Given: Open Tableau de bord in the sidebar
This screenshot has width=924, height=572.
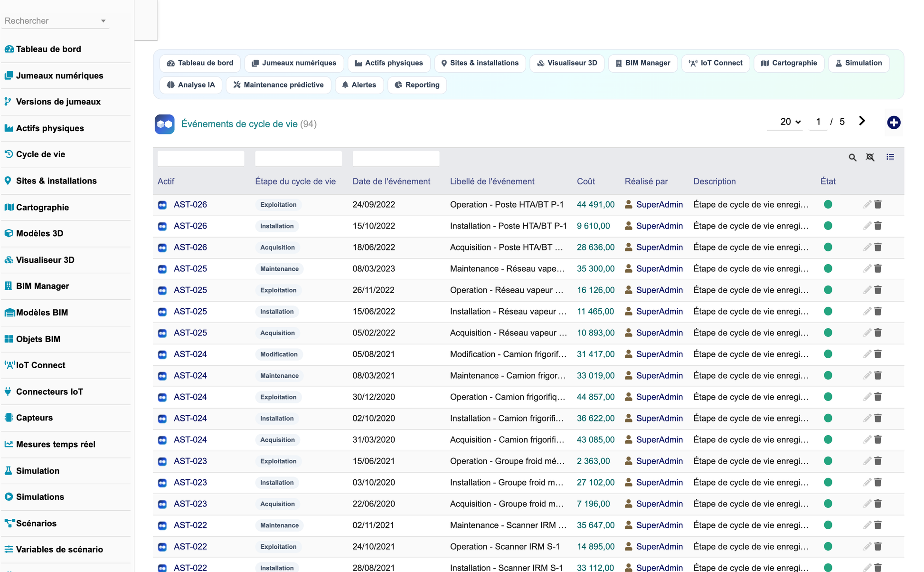Looking at the screenshot, I should [48, 49].
